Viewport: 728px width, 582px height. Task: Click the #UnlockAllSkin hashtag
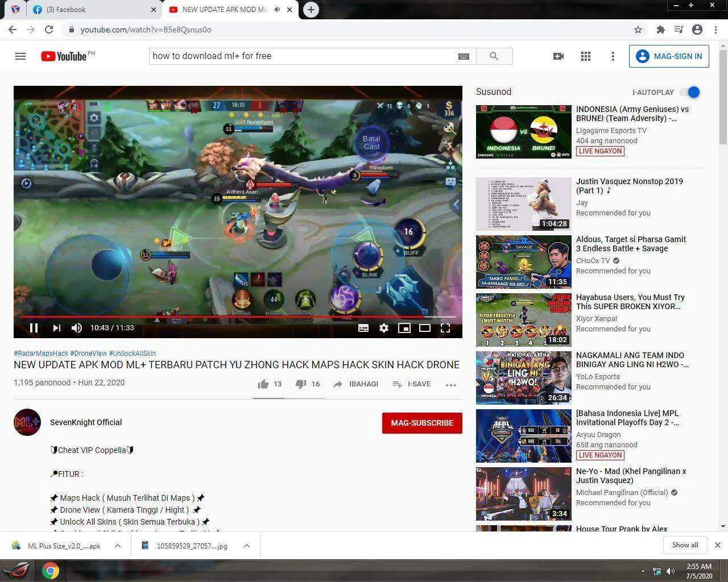[132, 354]
